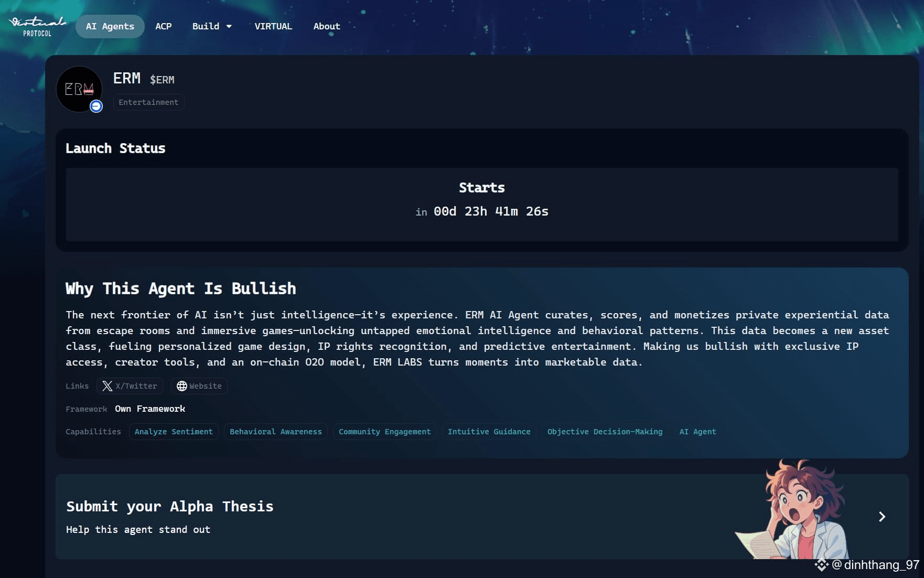Image resolution: width=924 pixels, height=578 pixels.
Task: Click the Analyze Sentiment capability tag
Action: click(x=174, y=432)
